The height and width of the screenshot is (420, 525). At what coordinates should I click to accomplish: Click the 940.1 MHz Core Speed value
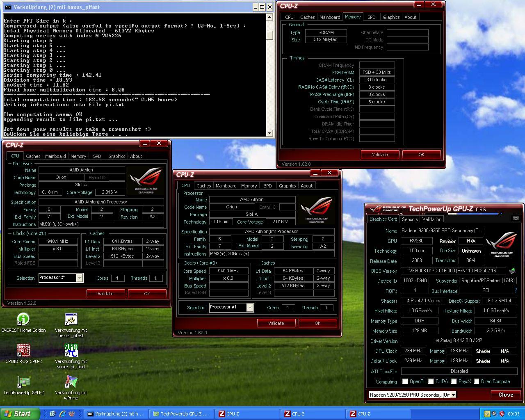pos(58,242)
